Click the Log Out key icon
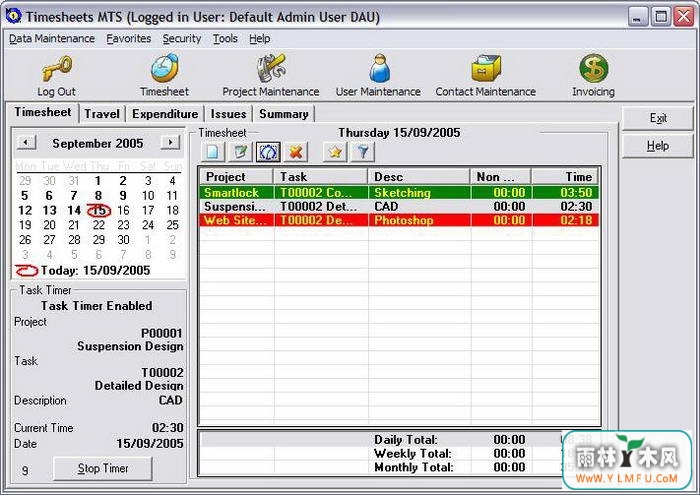 coord(57,69)
